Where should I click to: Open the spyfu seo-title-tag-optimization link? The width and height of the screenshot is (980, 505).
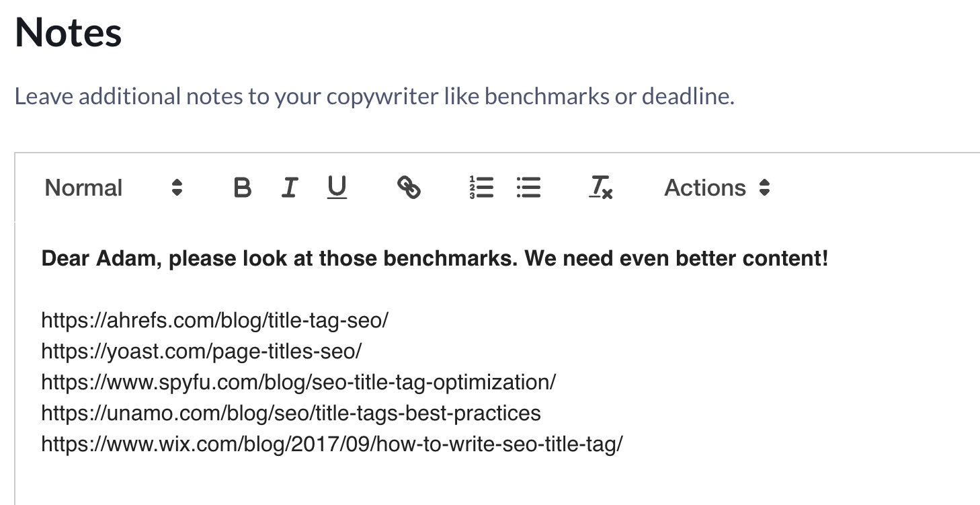(x=298, y=382)
